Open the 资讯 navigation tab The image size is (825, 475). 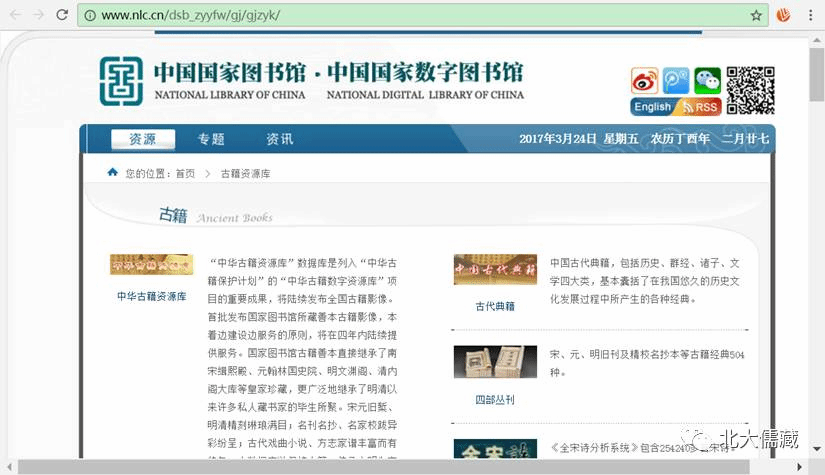(x=280, y=139)
